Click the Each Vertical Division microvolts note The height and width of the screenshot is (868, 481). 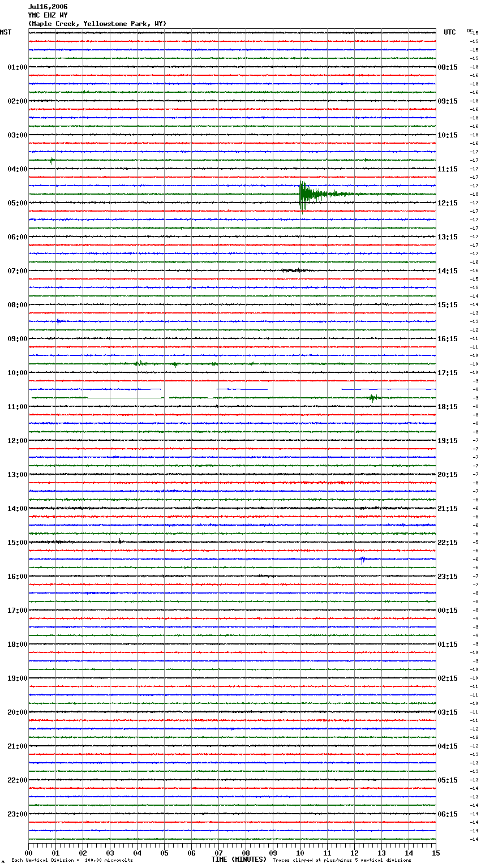click(72, 861)
